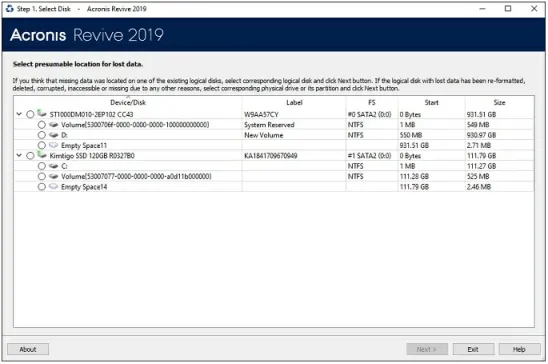Click the Exit button
Image resolution: width=548 pixels, height=364 pixels.
473,349
